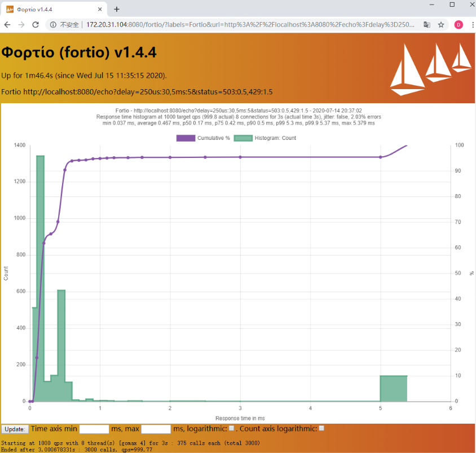Click the Time axis min field
This screenshot has height=453, width=476.
[94, 429]
